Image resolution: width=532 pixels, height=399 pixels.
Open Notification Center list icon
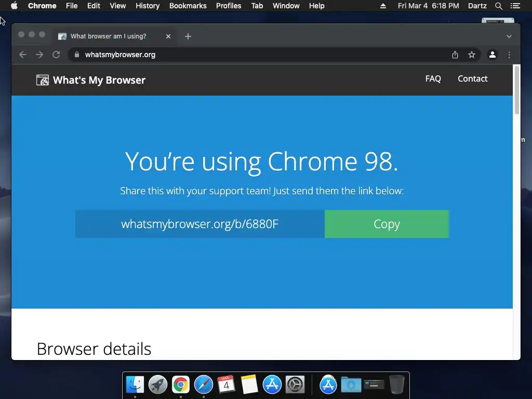tap(515, 6)
